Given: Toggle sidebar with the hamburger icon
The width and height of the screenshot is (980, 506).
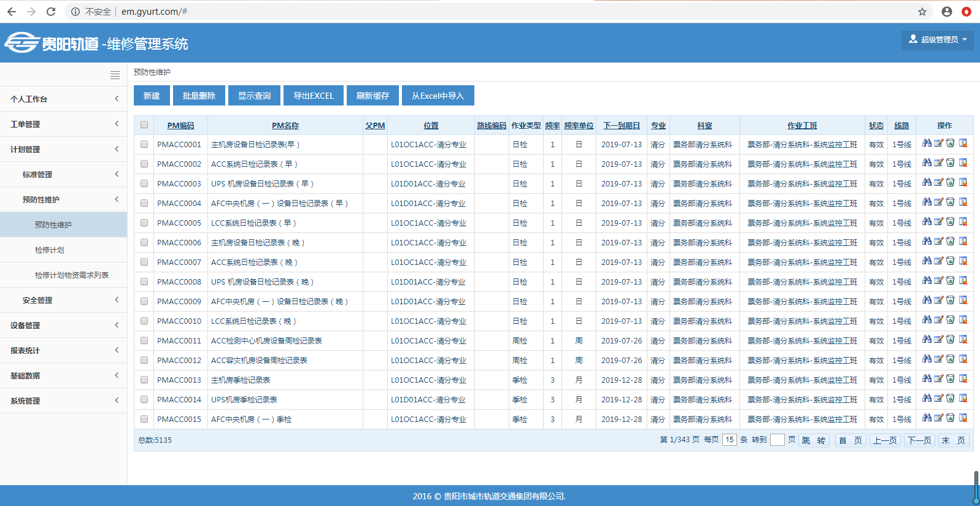Looking at the screenshot, I should pyautogui.click(x=115, y=75).
